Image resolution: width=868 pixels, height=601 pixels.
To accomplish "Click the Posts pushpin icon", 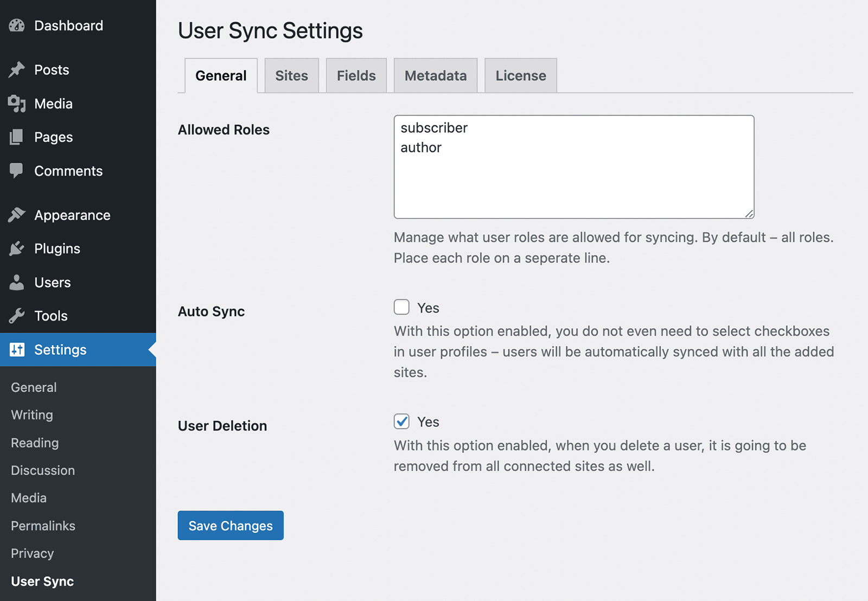I will [x=17, y=70].
